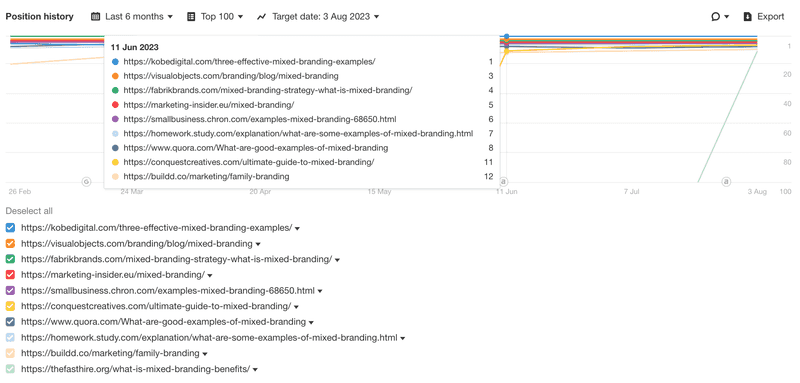Click the Export button
This screenshot has width=800, height=383.
click(764, 16)
